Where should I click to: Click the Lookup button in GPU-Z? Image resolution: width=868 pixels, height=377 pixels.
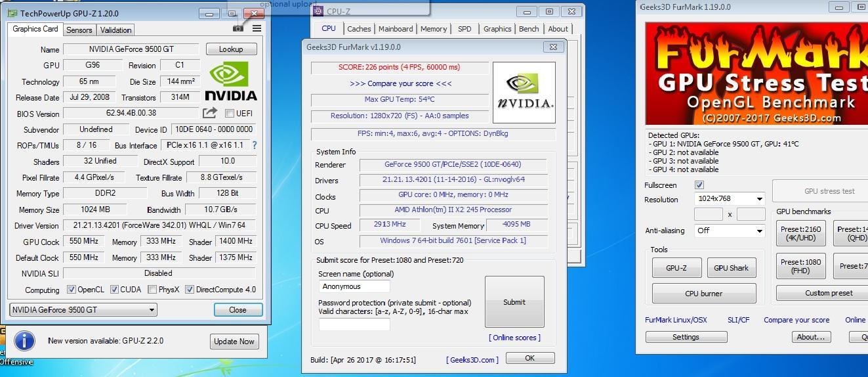click(x=231, y=49)
